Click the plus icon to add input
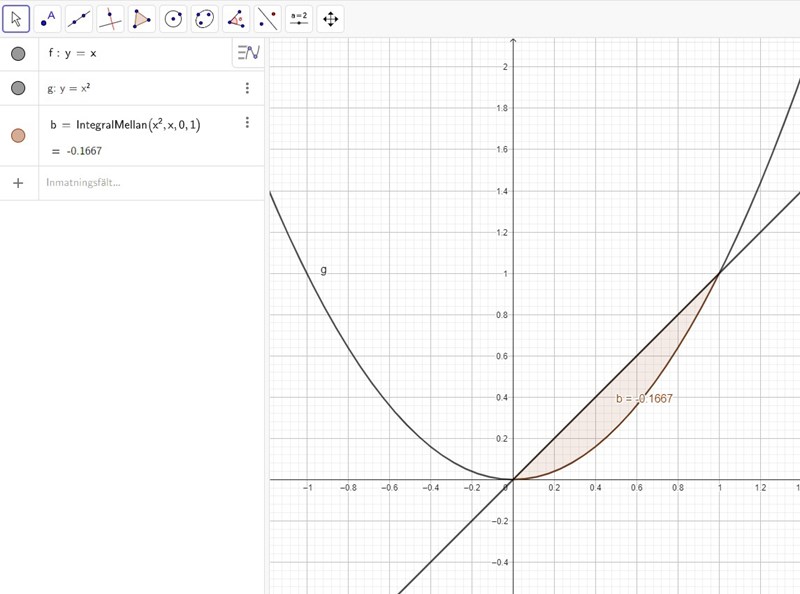The width and height of the screenshot is (800, 594). click(18, 183)
